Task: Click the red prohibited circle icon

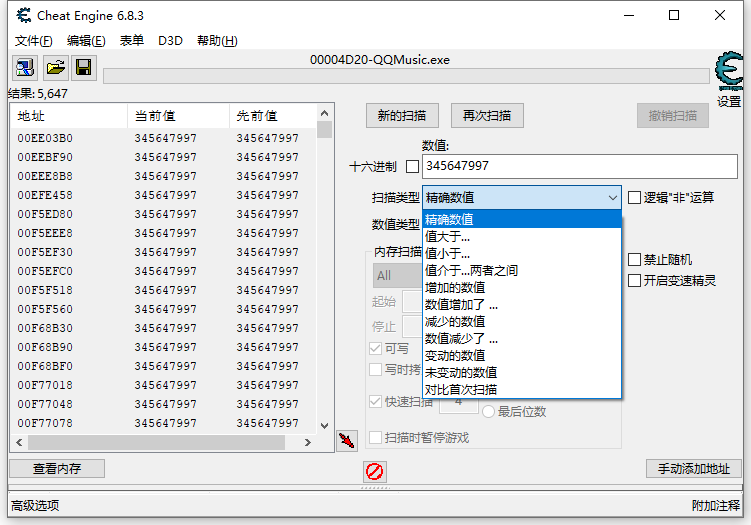Action: (x=375, y=471)
